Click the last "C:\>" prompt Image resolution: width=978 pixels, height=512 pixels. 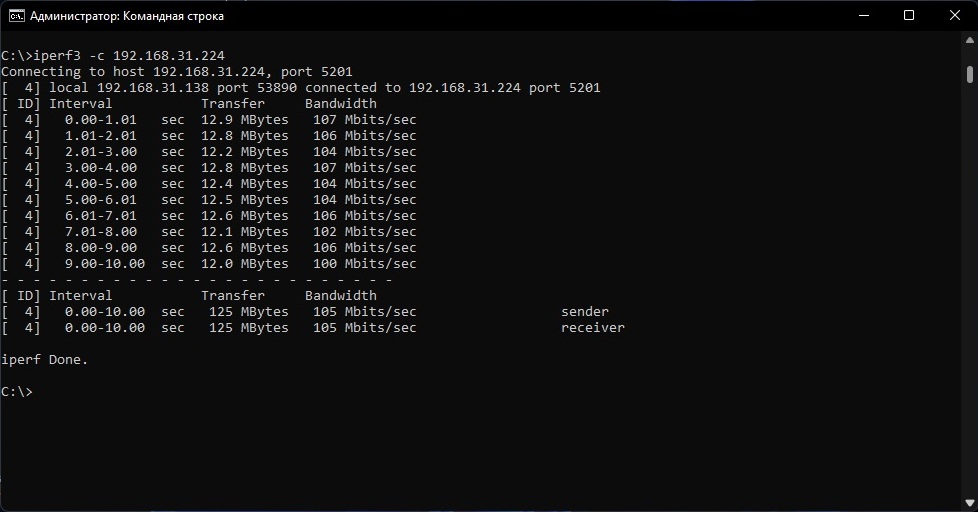pos(17,391)
